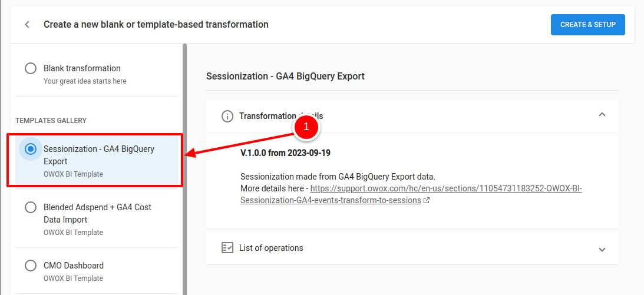Choose the CMO Dashboard radio button
The width and height of the screenshot is (644, 295).
[x=31, y=266]
